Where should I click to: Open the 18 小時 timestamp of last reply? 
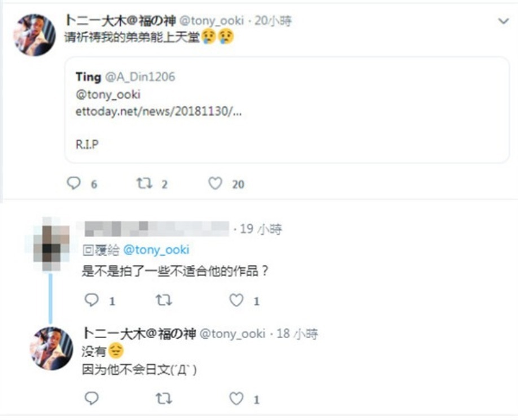(x=297, y=334)
